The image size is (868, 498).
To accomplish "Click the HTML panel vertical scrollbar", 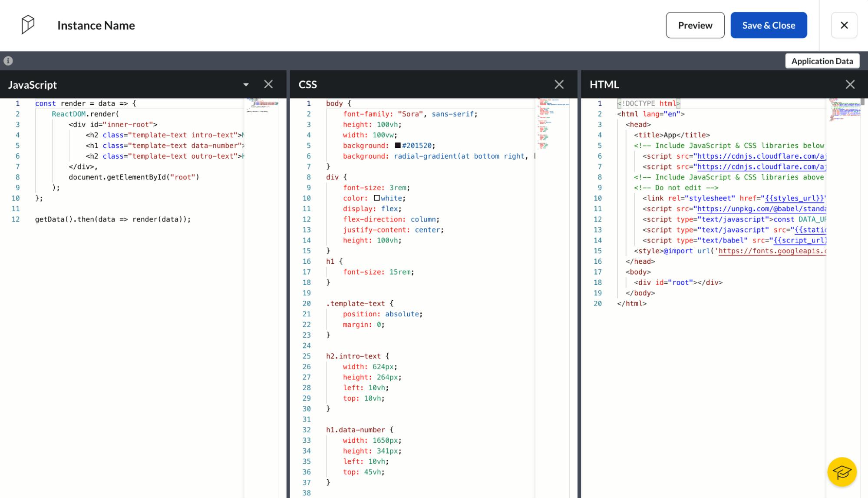I will tap(863, 103).
